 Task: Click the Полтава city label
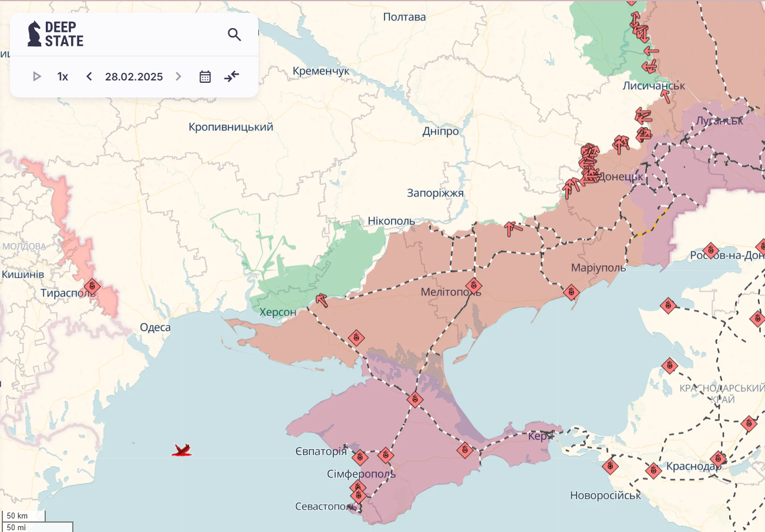click(x=405, y=17)
